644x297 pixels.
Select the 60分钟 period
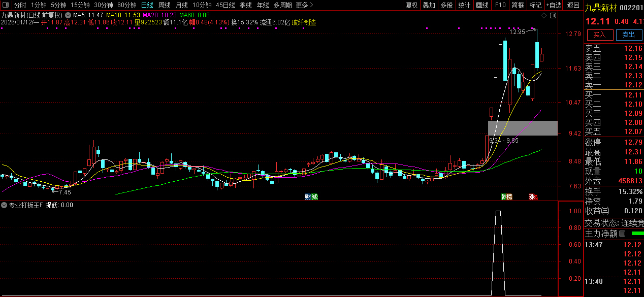click(126, 5)
